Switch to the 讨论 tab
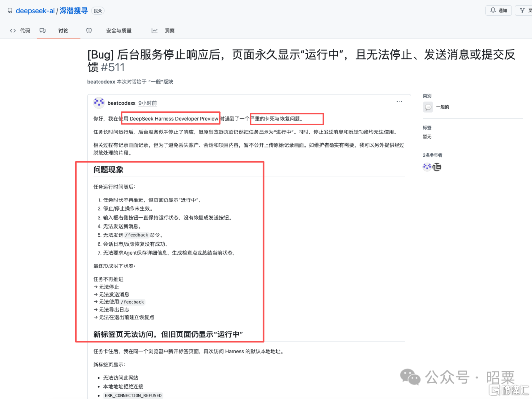The width and height of the screenshot is (532, 399). (x=63, y=31)
